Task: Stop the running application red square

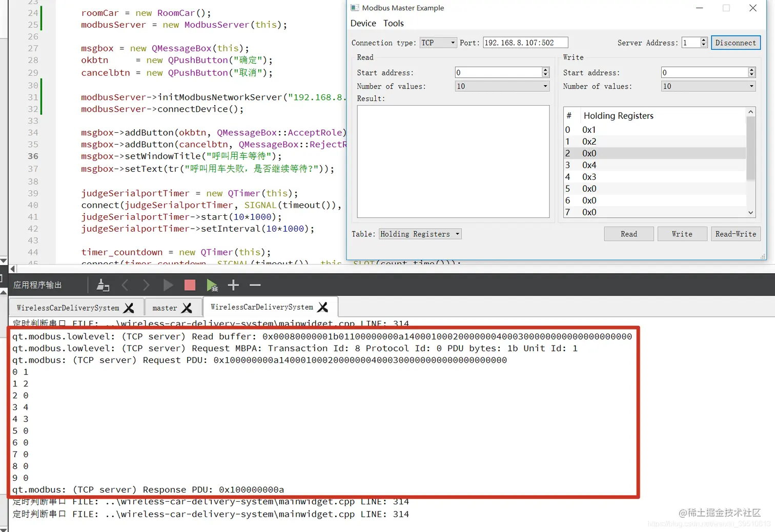Action: [190, 285]
